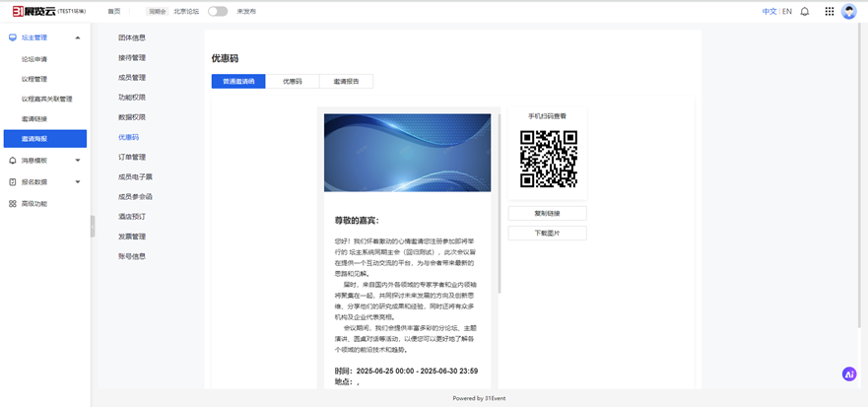Click the blue invitation banner image
The image size is (868, 407).
point(408,153)
